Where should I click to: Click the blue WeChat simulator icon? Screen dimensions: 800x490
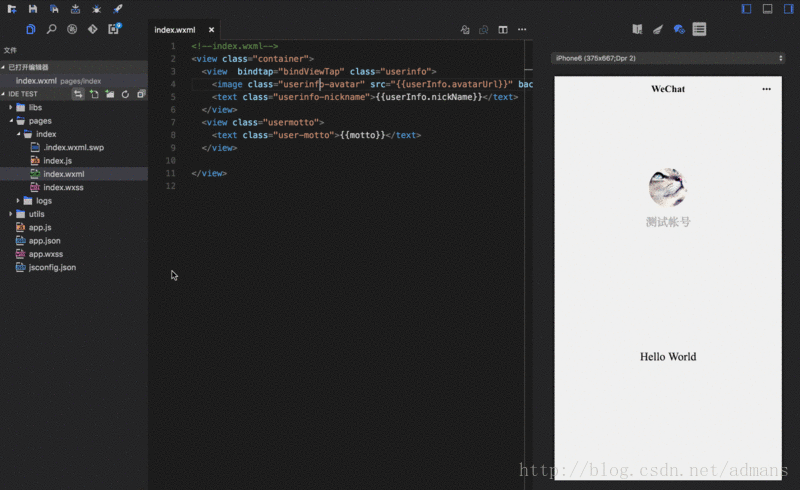pyautogui.click(x=679, y=29)
